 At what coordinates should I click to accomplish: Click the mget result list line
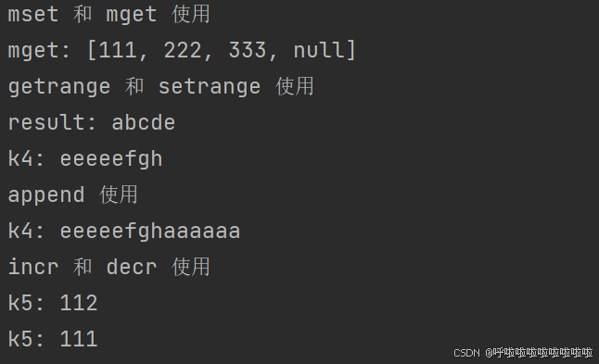(x=182, y=50)
